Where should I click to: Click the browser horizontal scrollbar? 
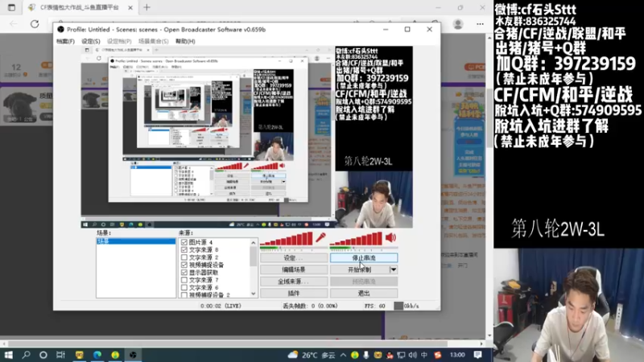coord(229,343)
